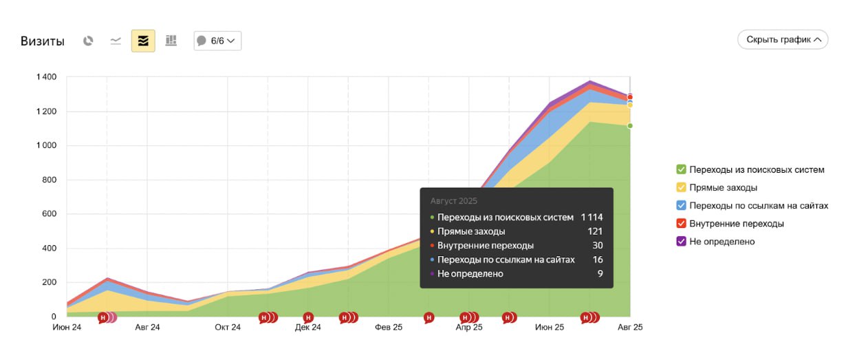The width and height of the screenshot is (868, 358).
Task: Uncheck the Внутренние переходы checkbox
Action: click(681, 224)
